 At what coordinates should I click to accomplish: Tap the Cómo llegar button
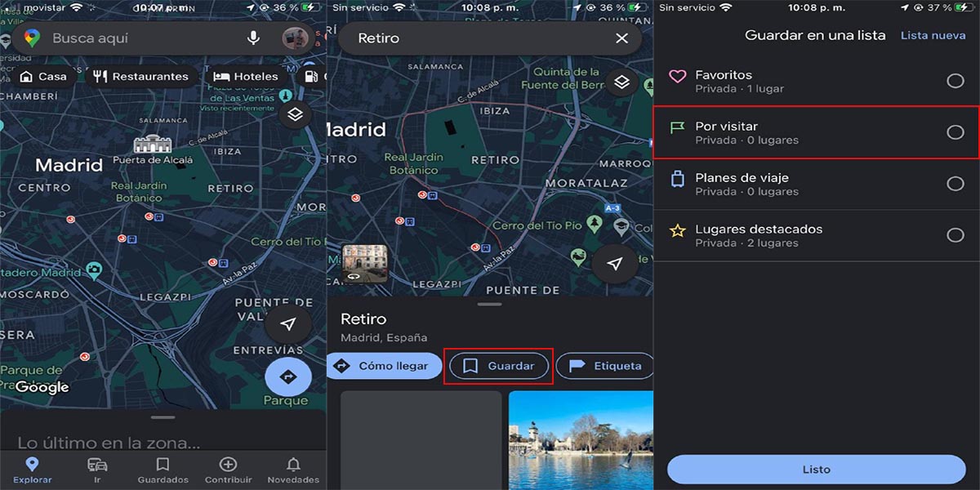point(384,366)
